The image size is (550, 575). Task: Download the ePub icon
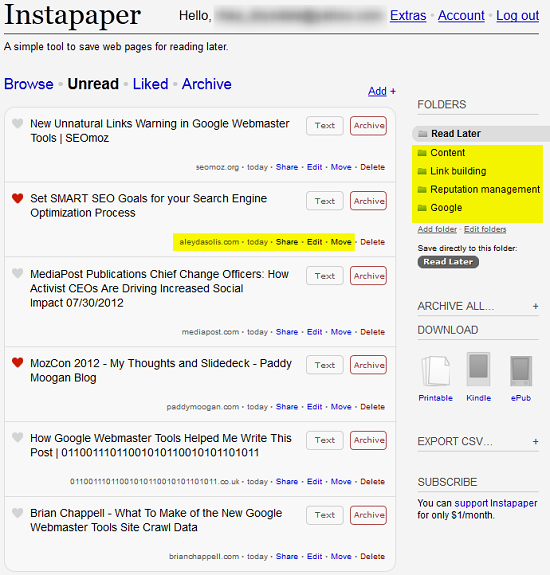pos(521,371)
